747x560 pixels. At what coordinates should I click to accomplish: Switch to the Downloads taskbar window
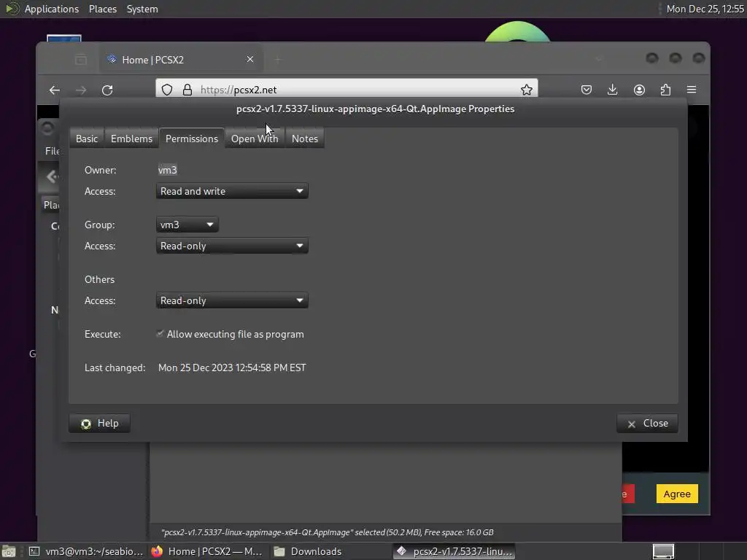(x=309, y=551)
